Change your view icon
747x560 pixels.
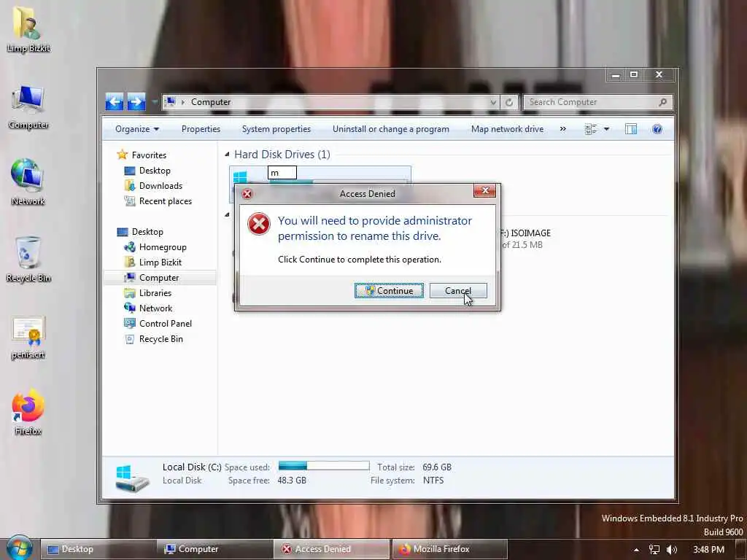pyautogui.click(x=591, y=129)
